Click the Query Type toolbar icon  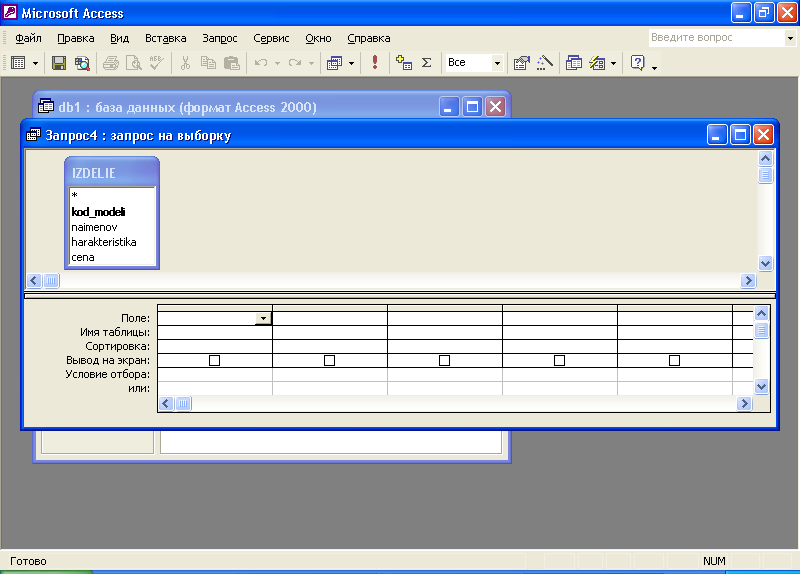pos(335,63)
